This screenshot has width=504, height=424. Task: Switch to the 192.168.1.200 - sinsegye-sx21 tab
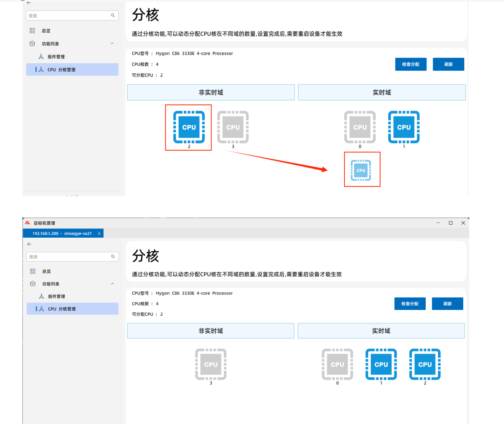point(62,233)
